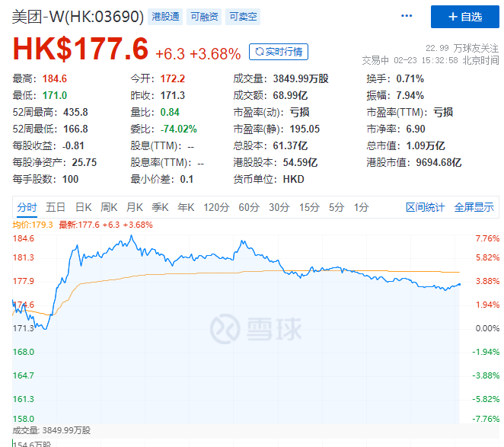Click the 最高 value 184.6
504x447 pixels.
click(55, 78)
